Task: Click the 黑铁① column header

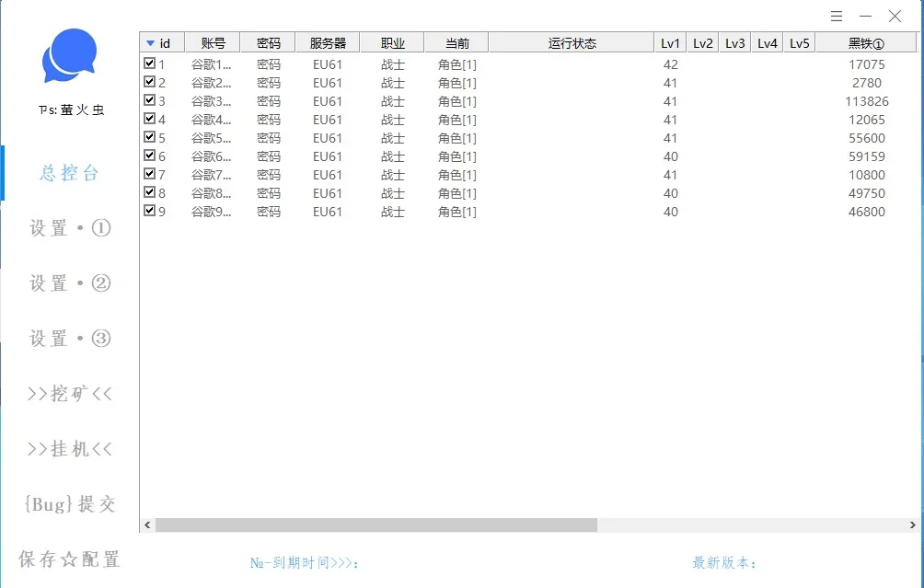Action: pos(866,43)
